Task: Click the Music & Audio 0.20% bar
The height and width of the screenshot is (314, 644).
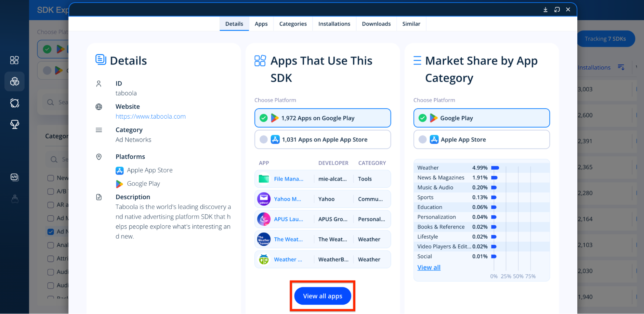Action: (x=494, y=188)
